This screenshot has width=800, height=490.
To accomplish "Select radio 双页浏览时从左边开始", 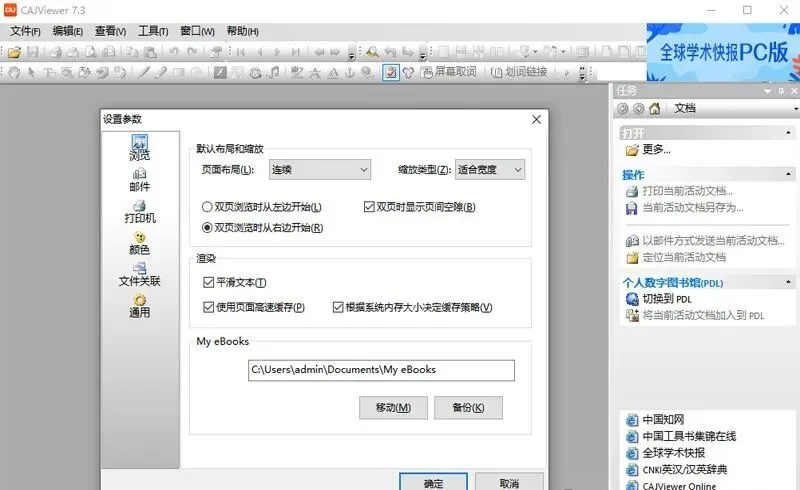I will coord(262,207).
